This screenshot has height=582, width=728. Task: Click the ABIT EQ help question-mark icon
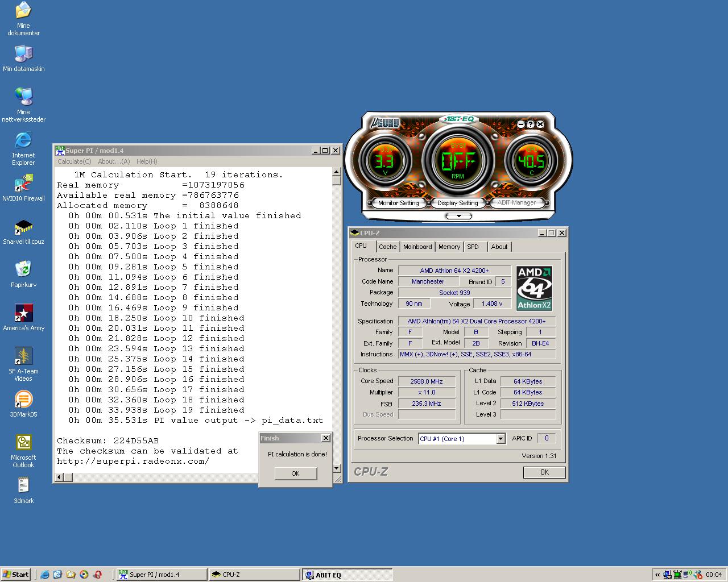pos(531,124)
